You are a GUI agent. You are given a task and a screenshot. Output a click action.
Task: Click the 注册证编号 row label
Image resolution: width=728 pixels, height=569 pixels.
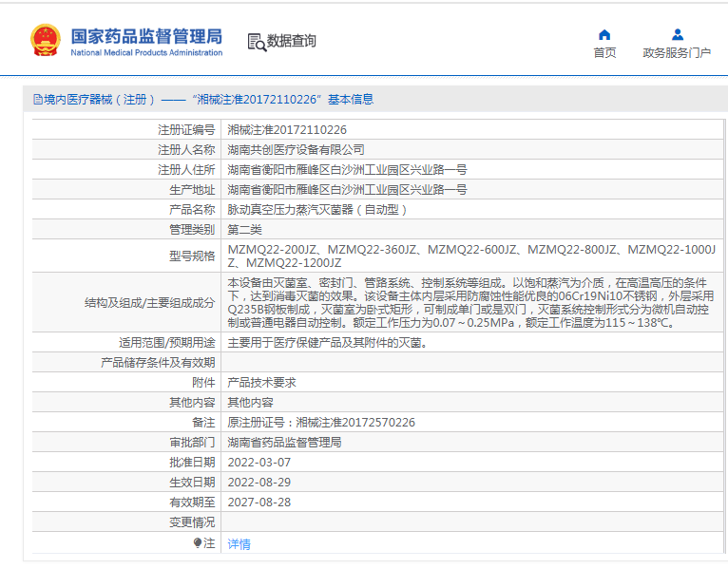point(186,129)
